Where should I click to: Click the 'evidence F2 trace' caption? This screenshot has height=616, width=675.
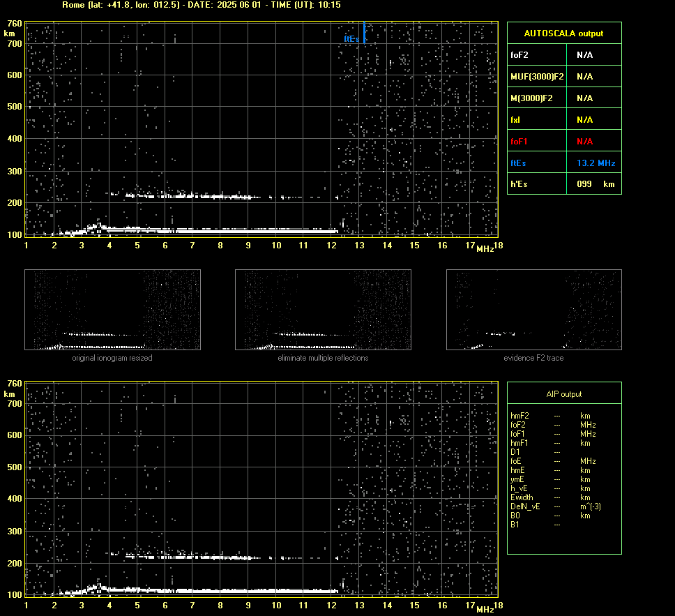(x=533, y=358)
